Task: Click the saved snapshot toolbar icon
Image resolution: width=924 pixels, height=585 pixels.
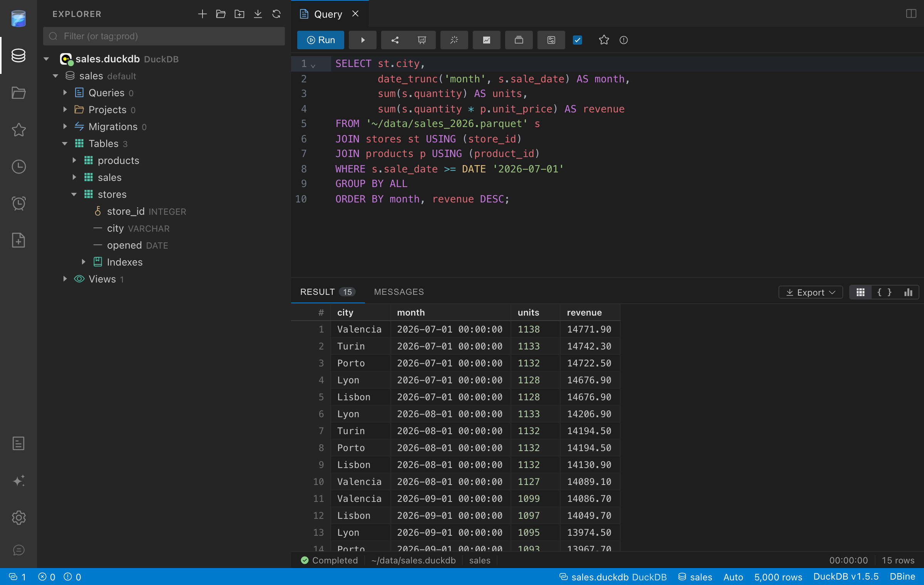Action: 551,40
